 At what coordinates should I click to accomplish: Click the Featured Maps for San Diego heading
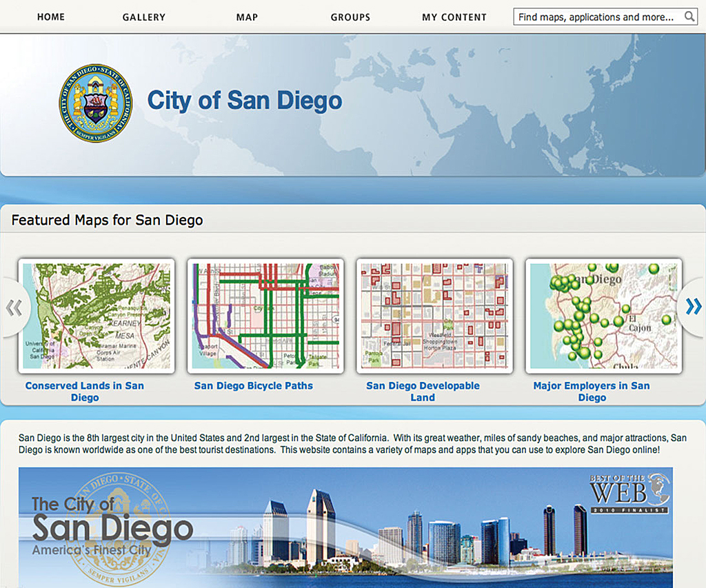coord(107,220)
